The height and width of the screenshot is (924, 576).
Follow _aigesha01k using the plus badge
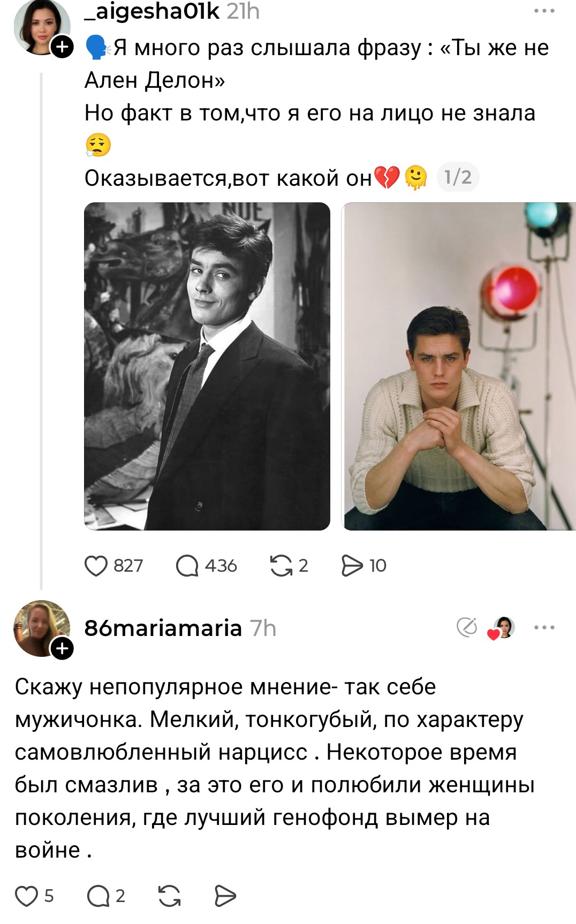click(63, 47)
